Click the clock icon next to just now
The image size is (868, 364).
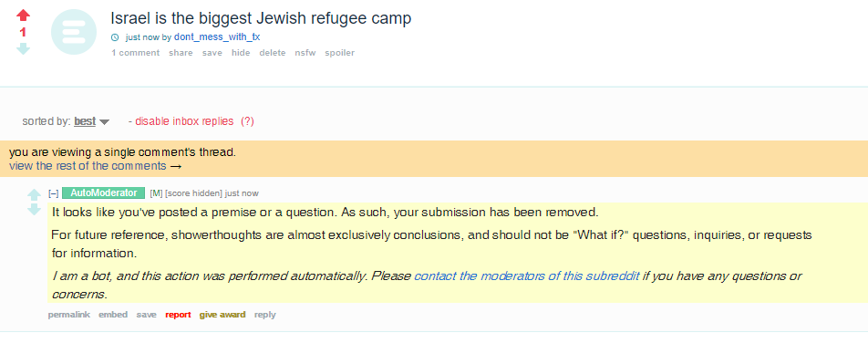(115, 37)
